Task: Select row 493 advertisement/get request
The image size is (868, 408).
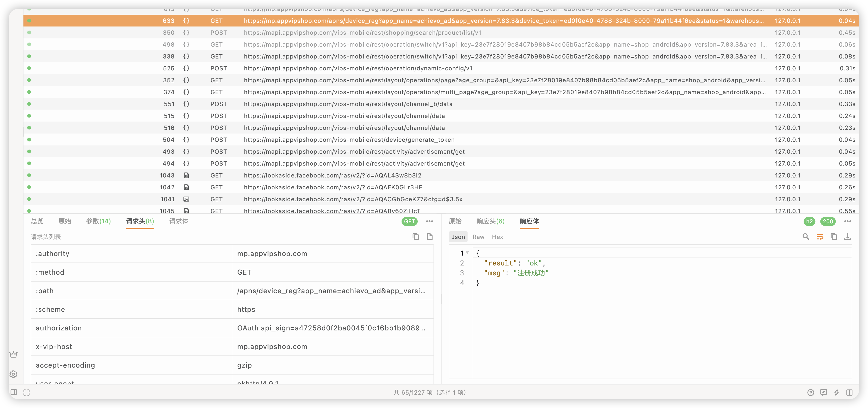Action: point(441,151)
